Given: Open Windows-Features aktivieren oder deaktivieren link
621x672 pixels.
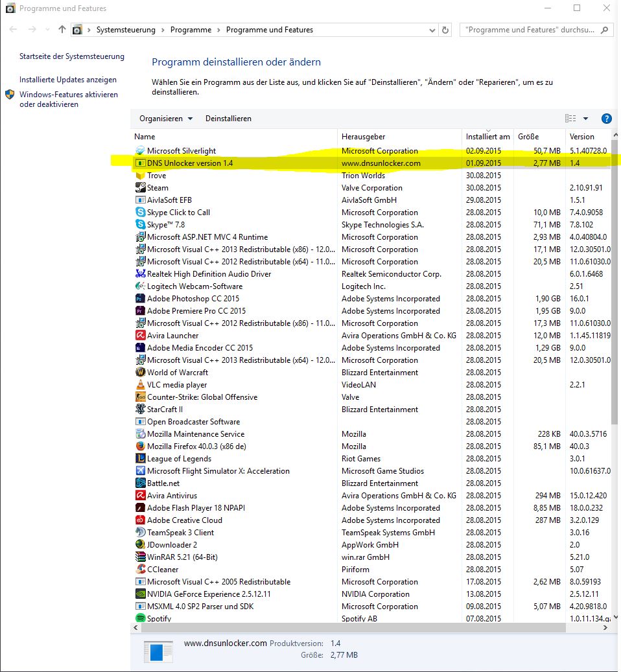Looking at the screenshot, I should pos(69,99).
